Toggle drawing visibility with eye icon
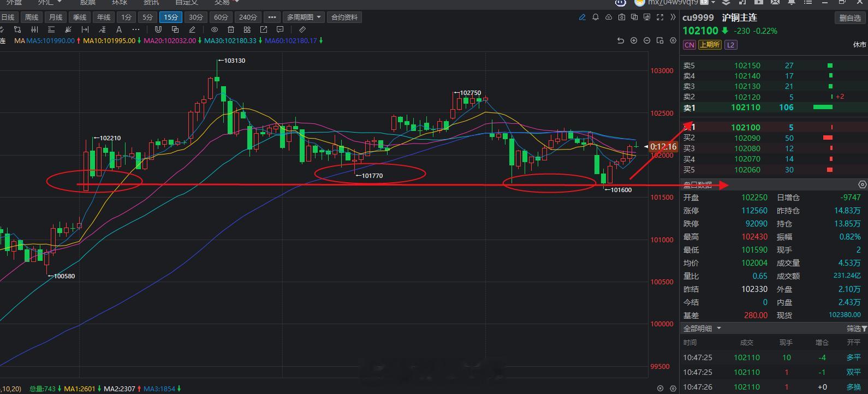The height and width of the screenshot is (394, 868). (215, 29)
